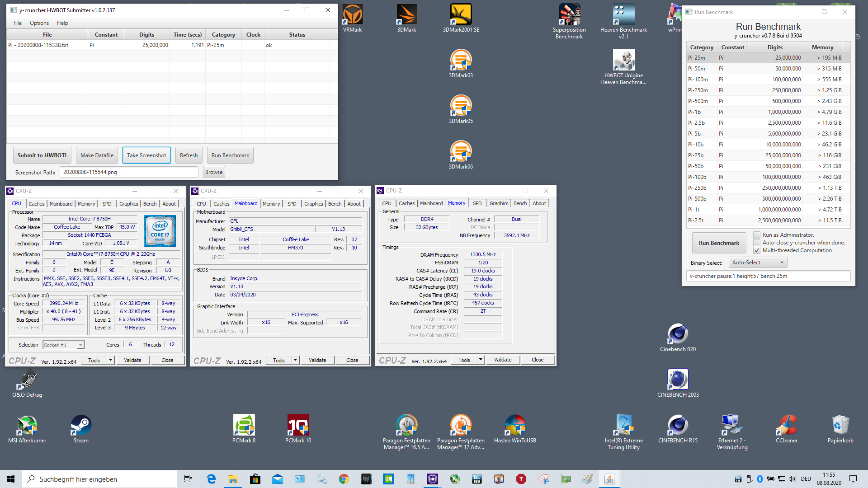Select the Pi-100m row in Run Benchmark

[x=768, y=80]
